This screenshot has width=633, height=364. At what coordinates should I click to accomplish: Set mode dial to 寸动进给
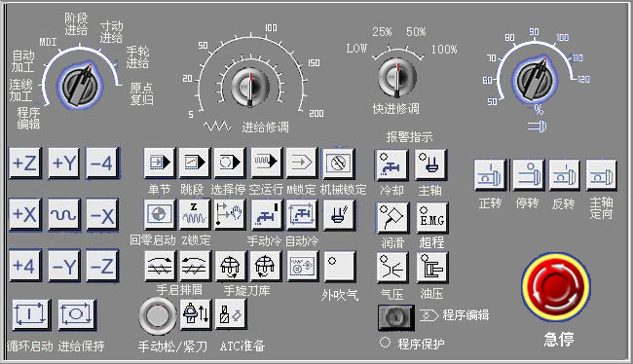[x=111, y=32]
